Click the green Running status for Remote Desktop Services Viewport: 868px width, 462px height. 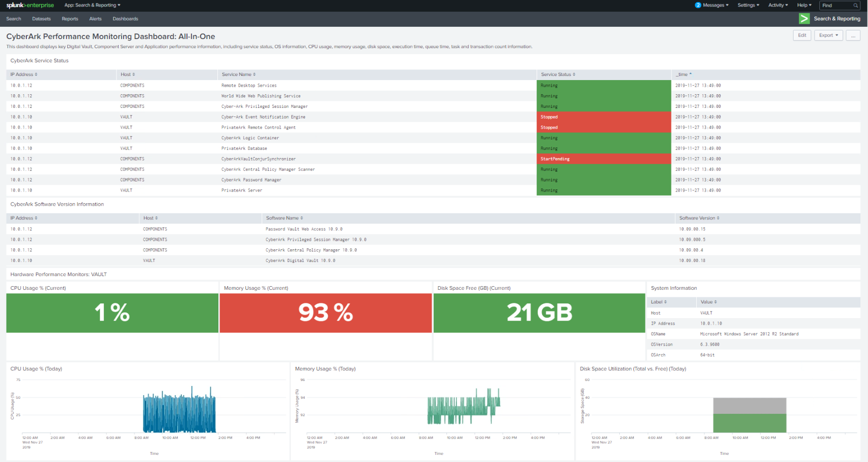pos(603,86)
